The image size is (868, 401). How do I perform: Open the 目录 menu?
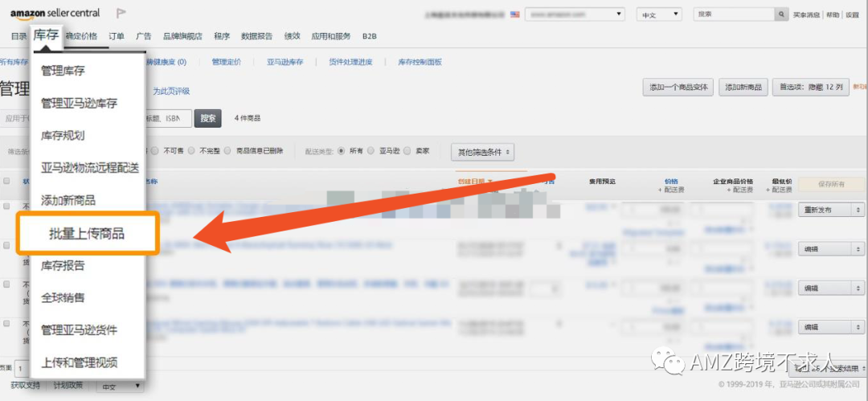[x=18, y=36]
